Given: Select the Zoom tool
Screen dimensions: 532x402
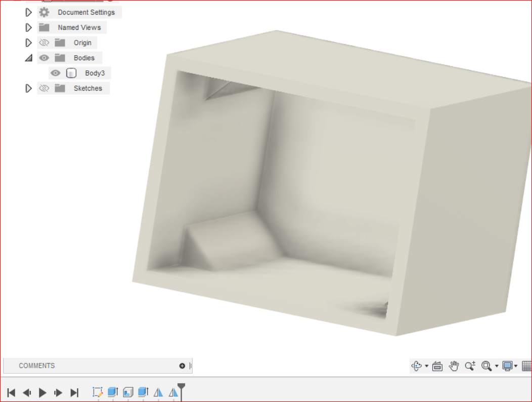Looking at the screenshot, I should (470, 366).
